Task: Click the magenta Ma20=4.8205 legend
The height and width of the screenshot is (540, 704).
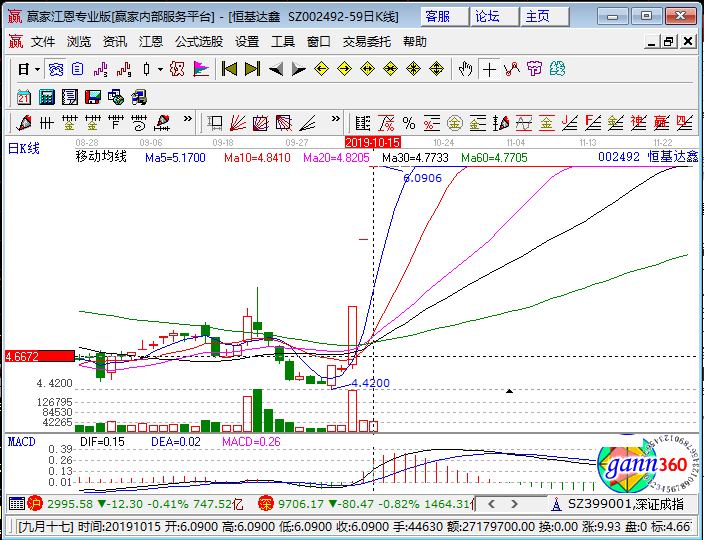Action: [336, 158]
